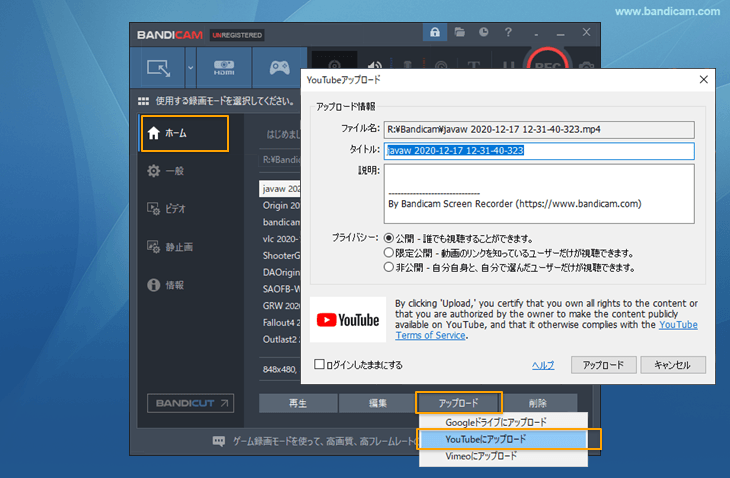Screen dimensions: 730x478
Task: Close the YouTubeアップロード dialog
Action: tap(703, 80)
